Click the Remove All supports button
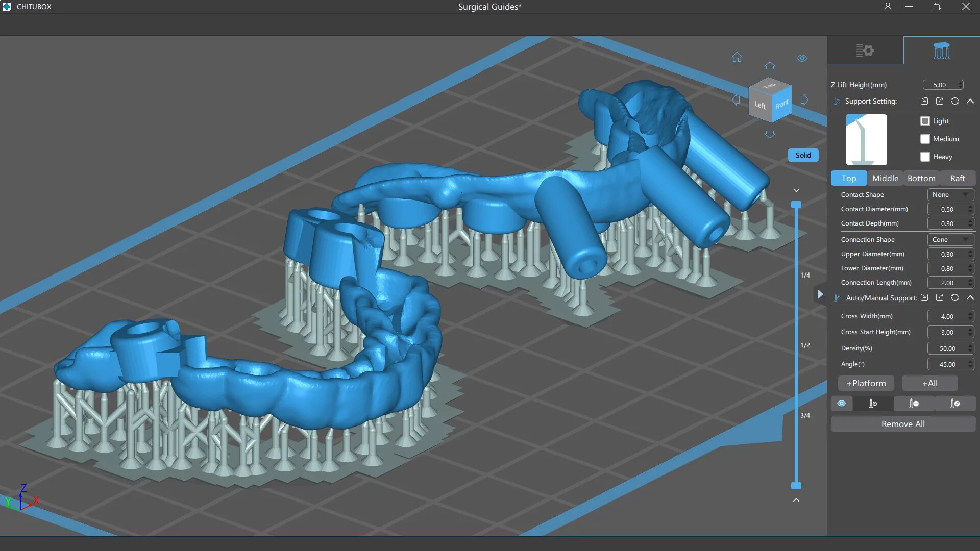The width and height of the screenshot is (980, 551). click(x=903, y=423)
